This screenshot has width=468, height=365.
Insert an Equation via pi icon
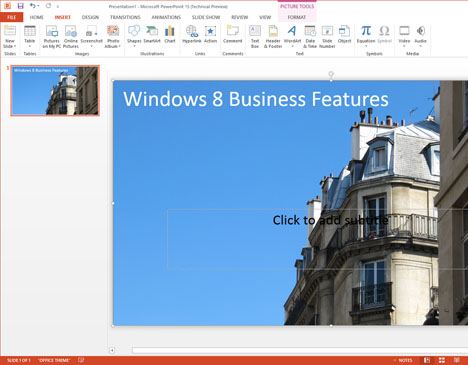[x=366, y=31]
